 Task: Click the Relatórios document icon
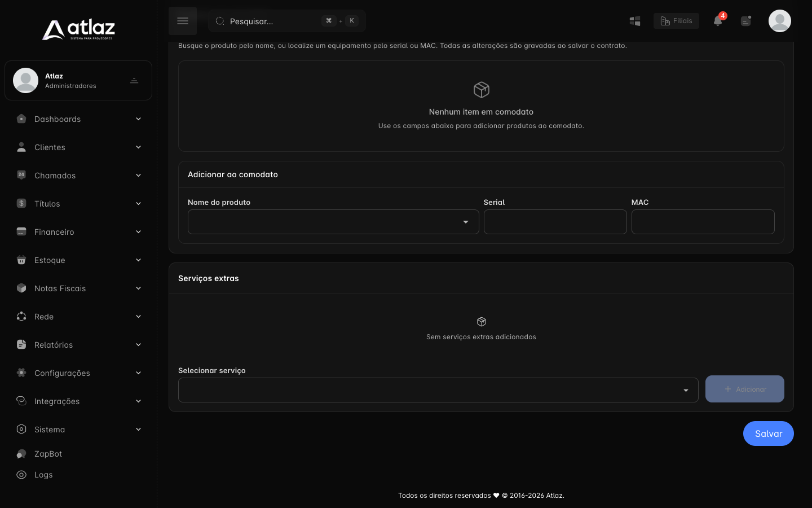tap(21, 344)
